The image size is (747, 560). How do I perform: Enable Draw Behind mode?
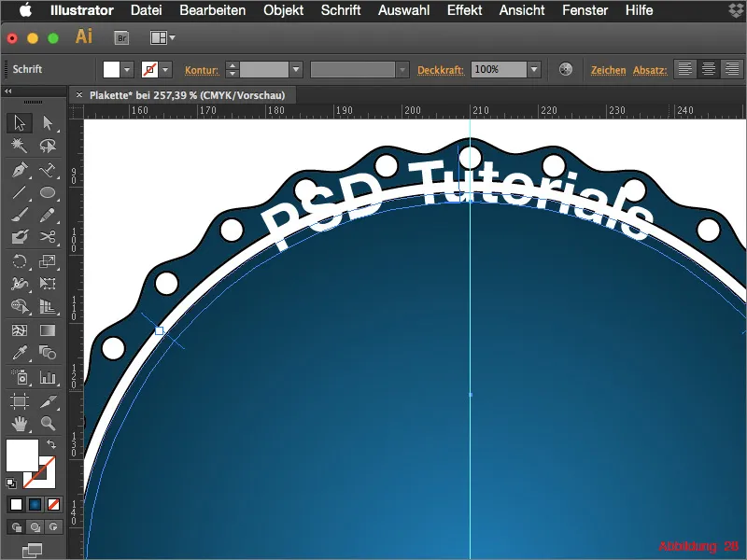35,527
